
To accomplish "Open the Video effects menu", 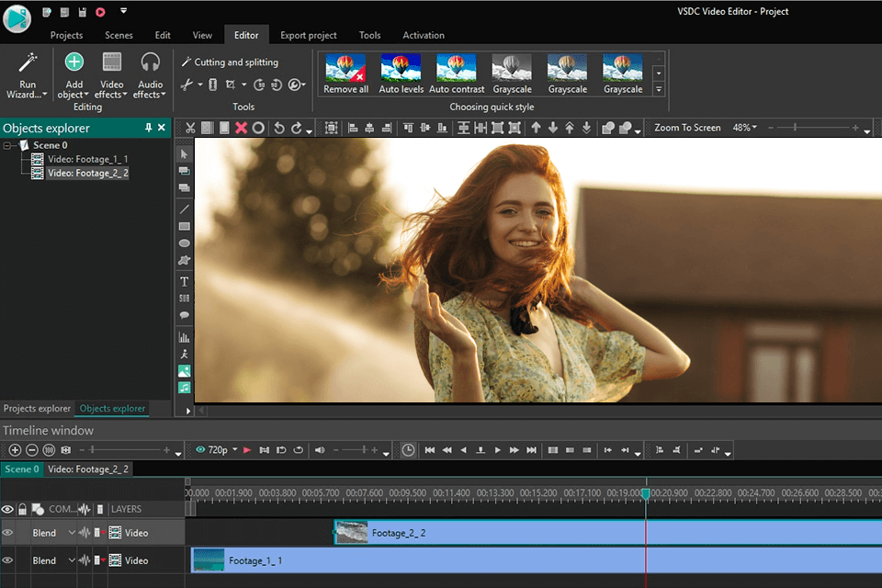I will tap(111, 76).
